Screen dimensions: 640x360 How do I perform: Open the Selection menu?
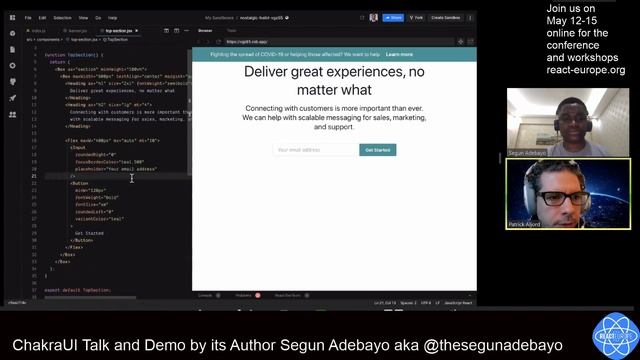[62, 18]
